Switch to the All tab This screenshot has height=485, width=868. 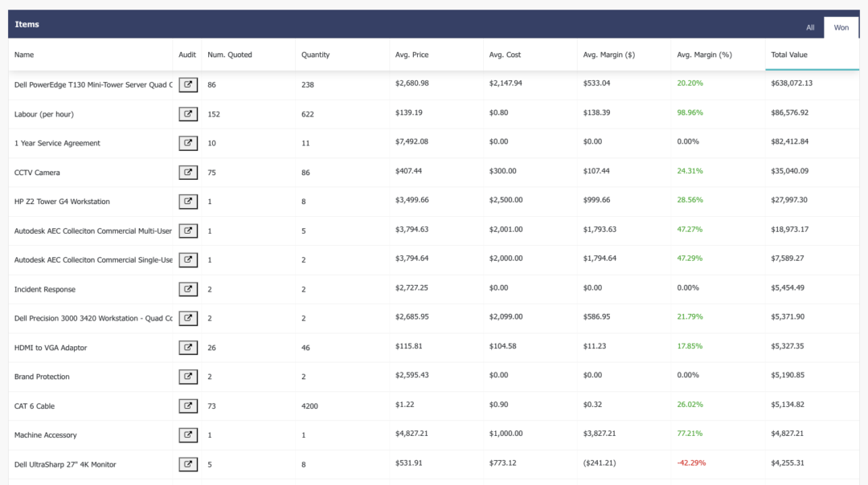[810, 27]
